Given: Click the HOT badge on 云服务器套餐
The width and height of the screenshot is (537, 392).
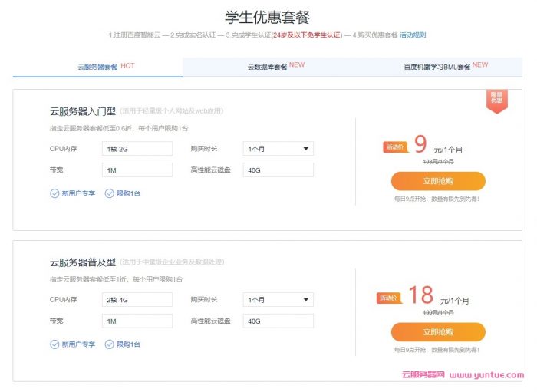Looking at the screenshot, I should pos(127,66).
